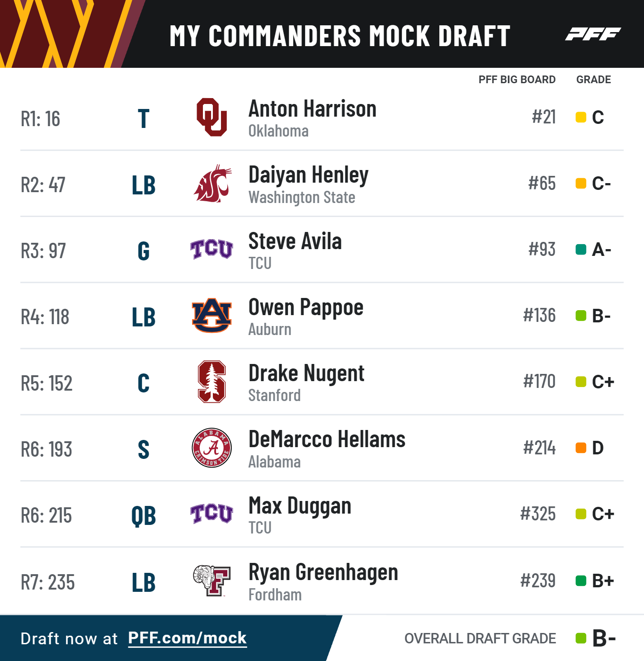Click the PFF BIG BOARD column header
Screen dimensions: 644x661
517,80
